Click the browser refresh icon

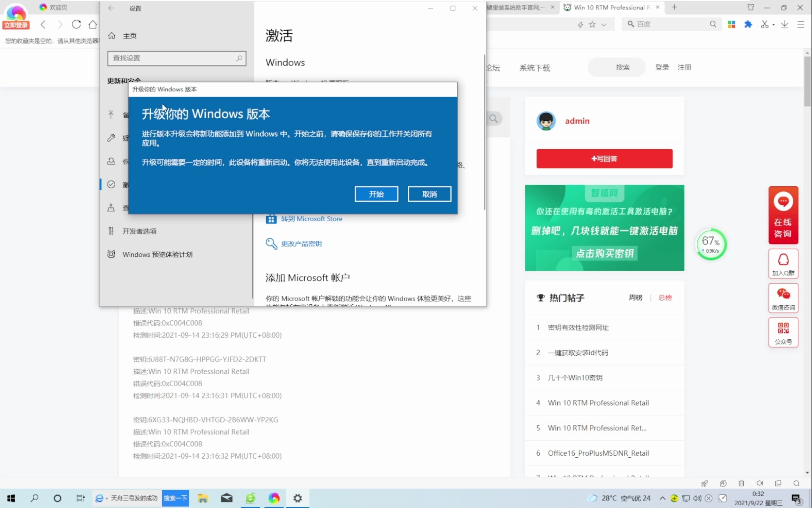click(x=77, y=24)
